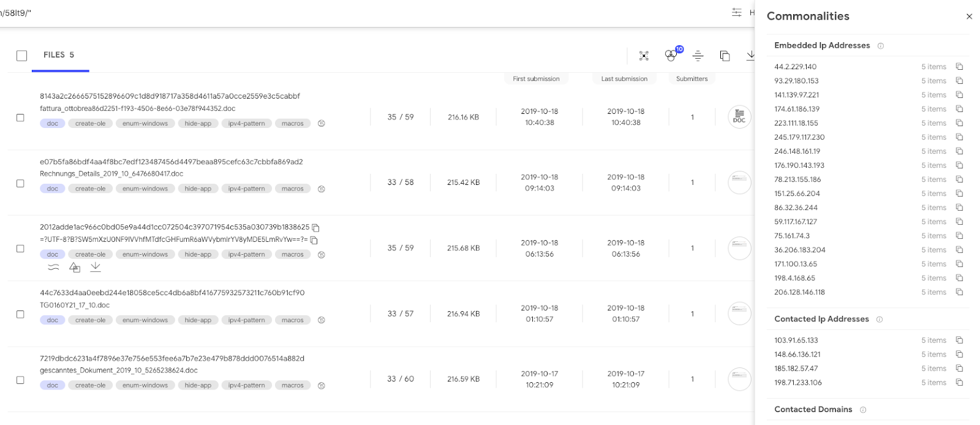The width and height of the screenshot is (980, 425).
Task: Click download icon under third file row
Action: (x=96, y=267)
